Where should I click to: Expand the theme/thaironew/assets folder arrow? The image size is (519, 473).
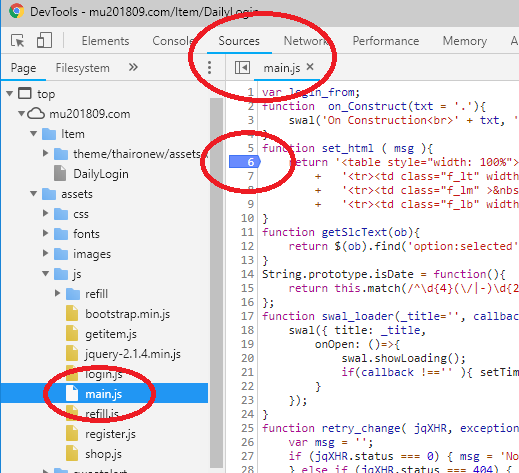click(x=46, y=154)
